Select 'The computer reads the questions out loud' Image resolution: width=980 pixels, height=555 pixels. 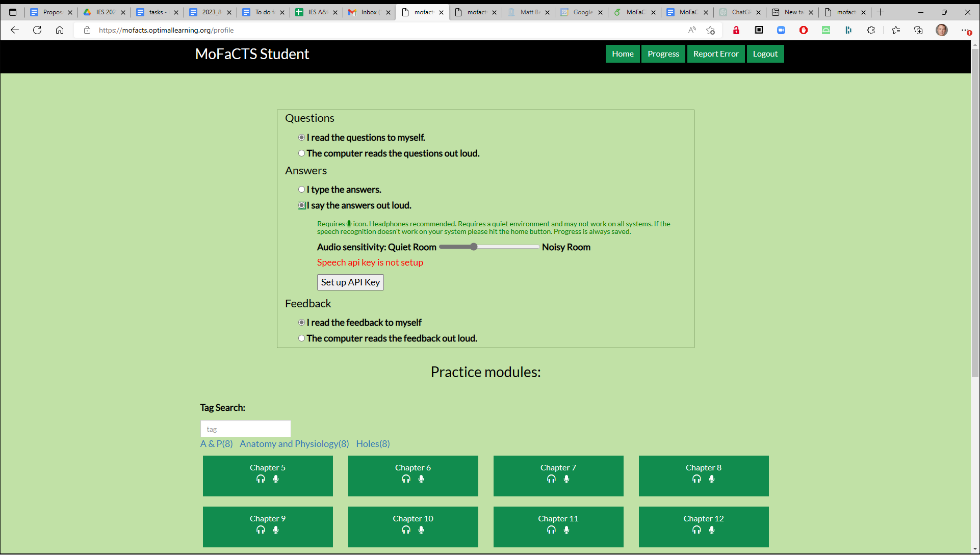tap(301, 153)
